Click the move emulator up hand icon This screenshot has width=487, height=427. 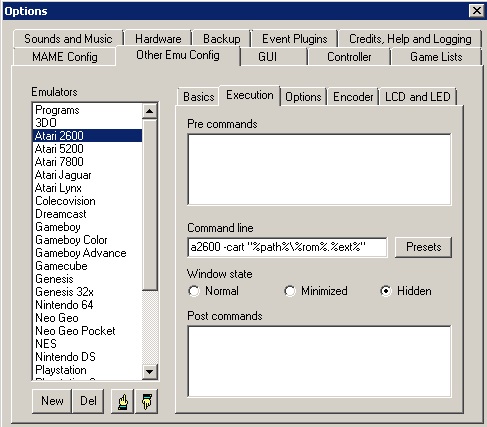click(x=123, y=401)
